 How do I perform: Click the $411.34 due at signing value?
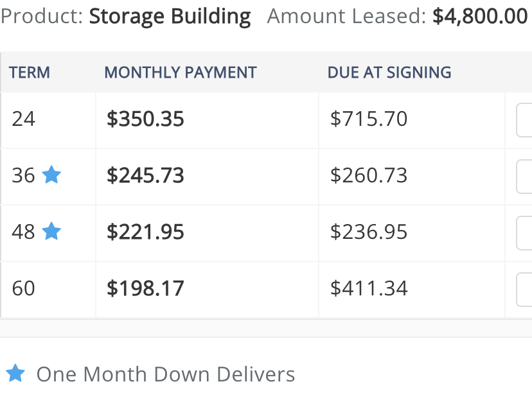click(x=369, y=288)
